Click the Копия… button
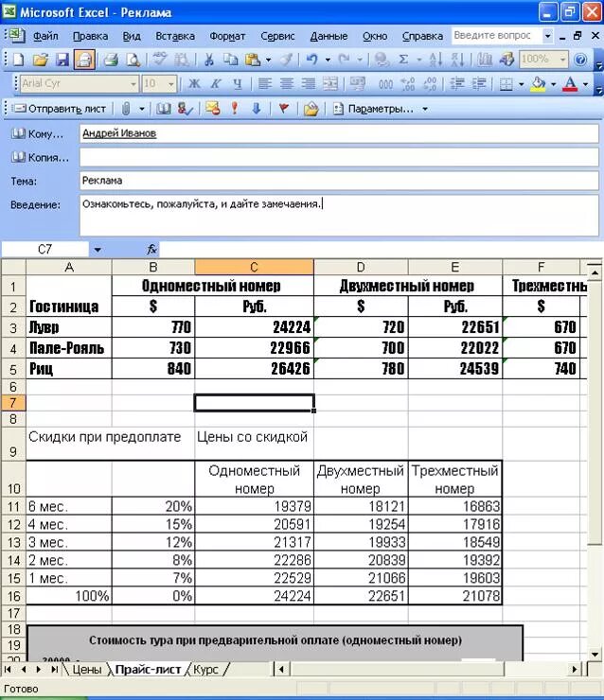This screenshot has height=700, width=604. click(x=40, y=158)
